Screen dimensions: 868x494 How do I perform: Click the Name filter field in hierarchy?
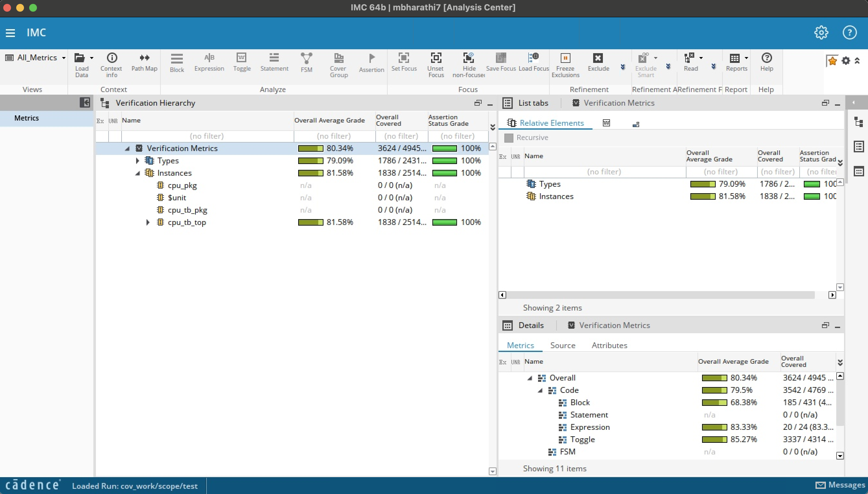click(x=207, y=136)
